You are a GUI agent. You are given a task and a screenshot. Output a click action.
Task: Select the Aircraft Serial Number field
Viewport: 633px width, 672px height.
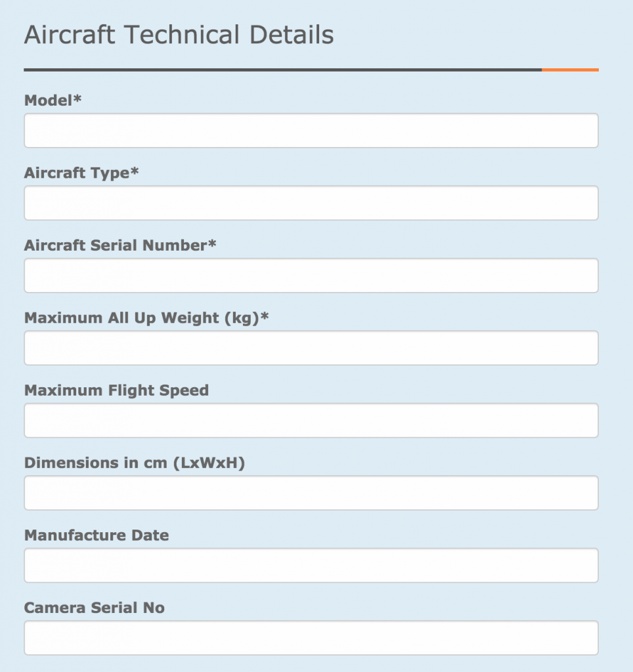pos(311,276)
